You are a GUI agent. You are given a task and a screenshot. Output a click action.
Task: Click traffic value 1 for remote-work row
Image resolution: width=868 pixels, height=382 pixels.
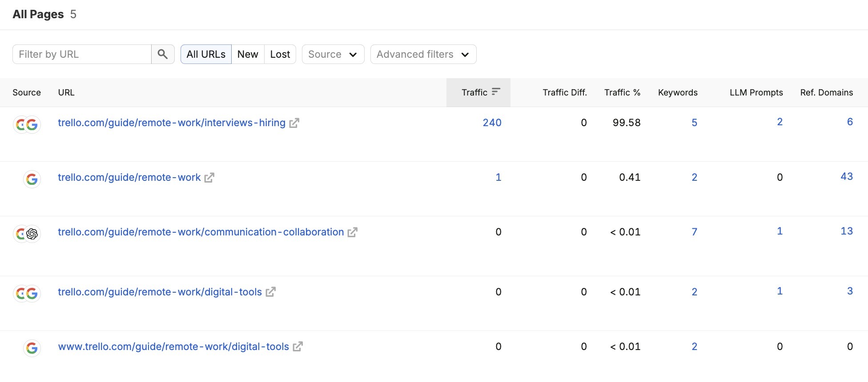point(498,177)
